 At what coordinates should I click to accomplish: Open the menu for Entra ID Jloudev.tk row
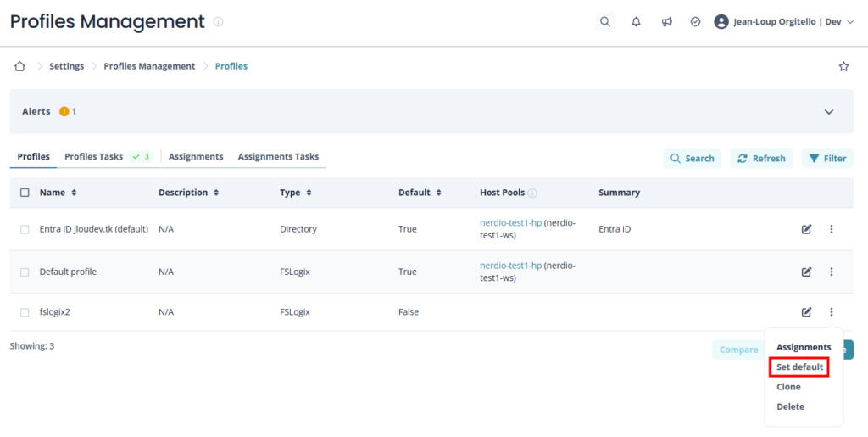coord(831,229)
